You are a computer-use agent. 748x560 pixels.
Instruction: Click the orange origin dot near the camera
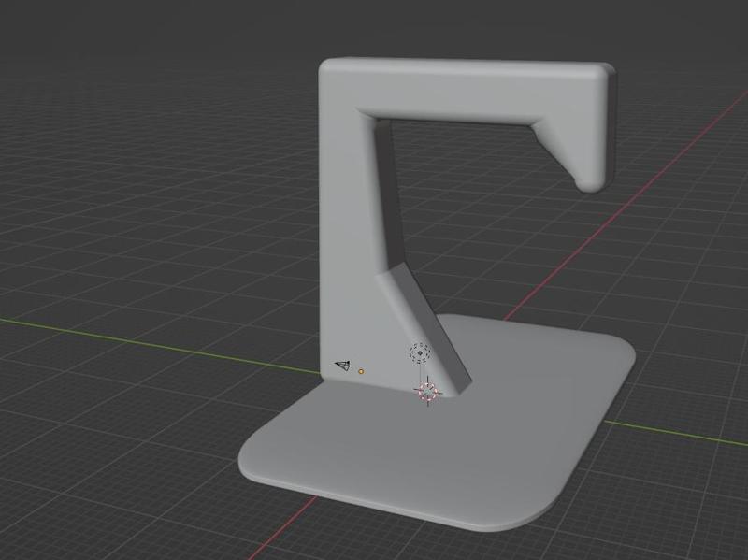point(361,371)
